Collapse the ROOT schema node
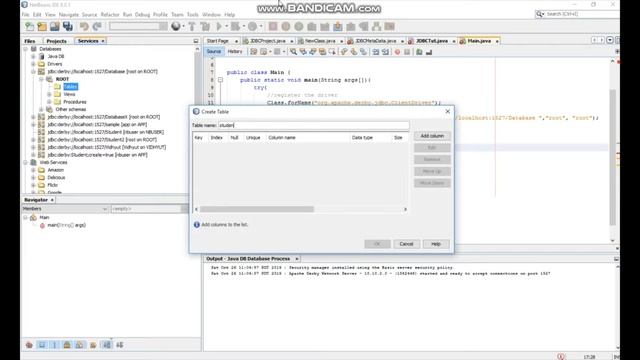This screenshot has height=360, width=640. tap(41, 79)
